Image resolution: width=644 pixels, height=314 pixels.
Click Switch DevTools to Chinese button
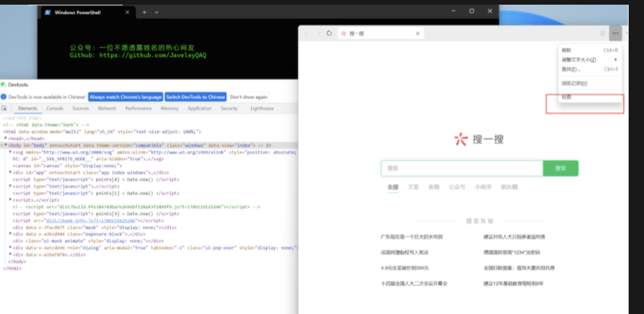pos(195,97)
